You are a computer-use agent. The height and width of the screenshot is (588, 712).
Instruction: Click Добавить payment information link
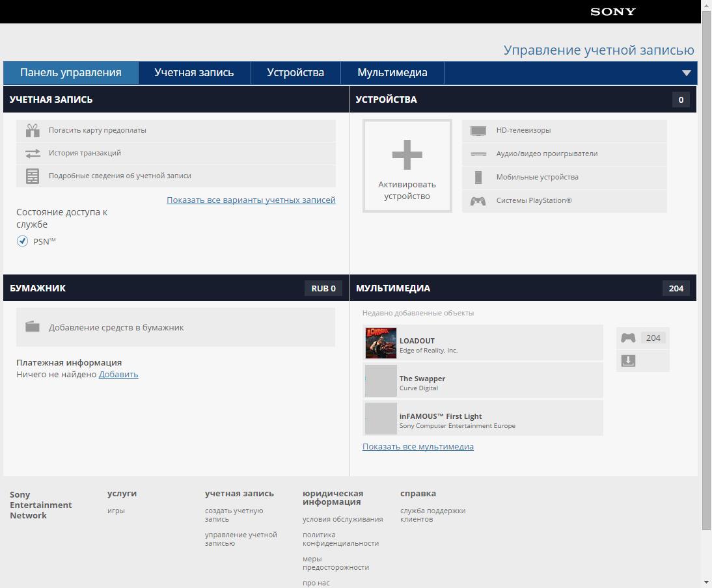pyautogui.click(x=118, y=374)
